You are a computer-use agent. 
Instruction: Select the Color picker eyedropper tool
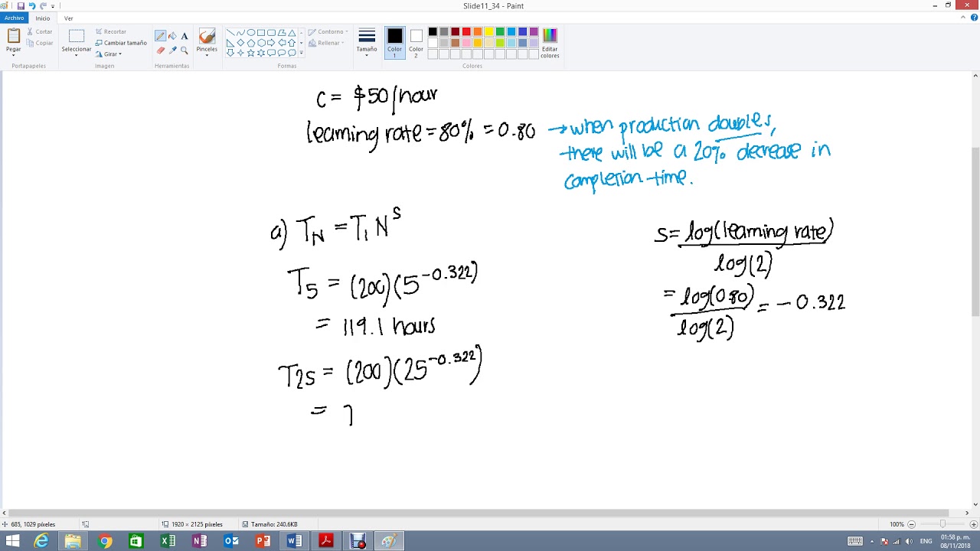tap(172, 51)
